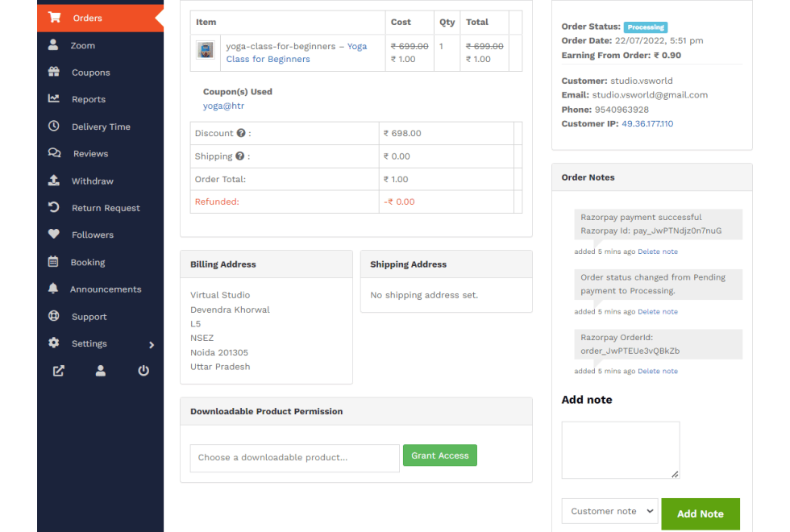Image resolution: width=790 pixels, height=532 pixels.
Task: Click the Shipping help question mark icon
Action: coord(240,156)
